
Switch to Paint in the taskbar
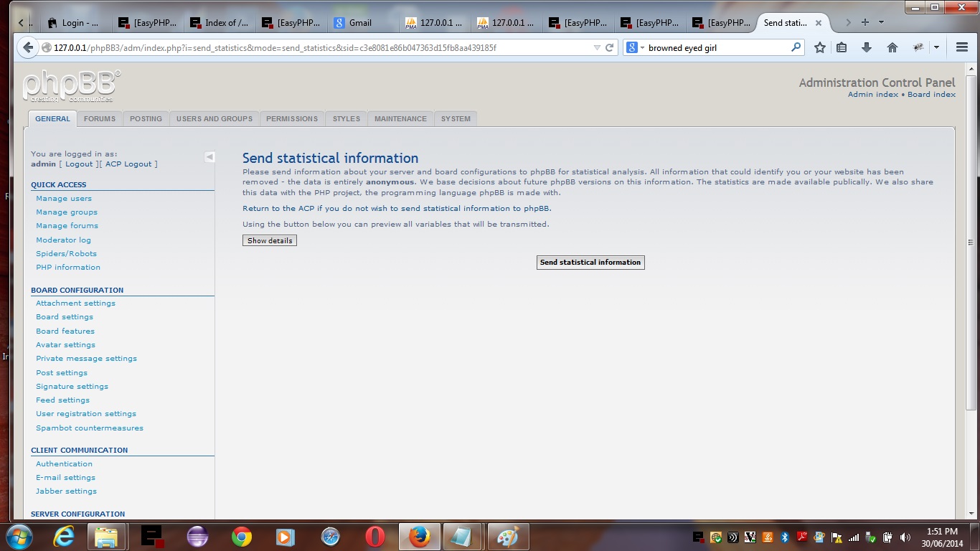coord(508,536)
